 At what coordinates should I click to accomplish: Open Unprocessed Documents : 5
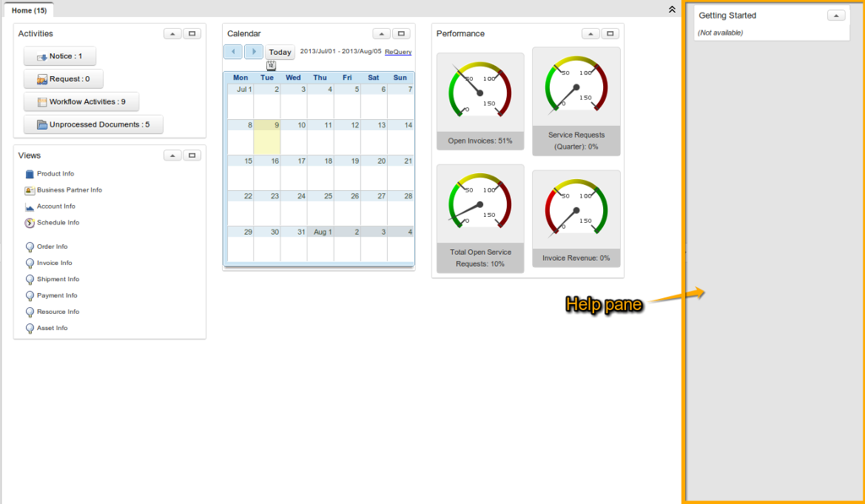(93, 125)
